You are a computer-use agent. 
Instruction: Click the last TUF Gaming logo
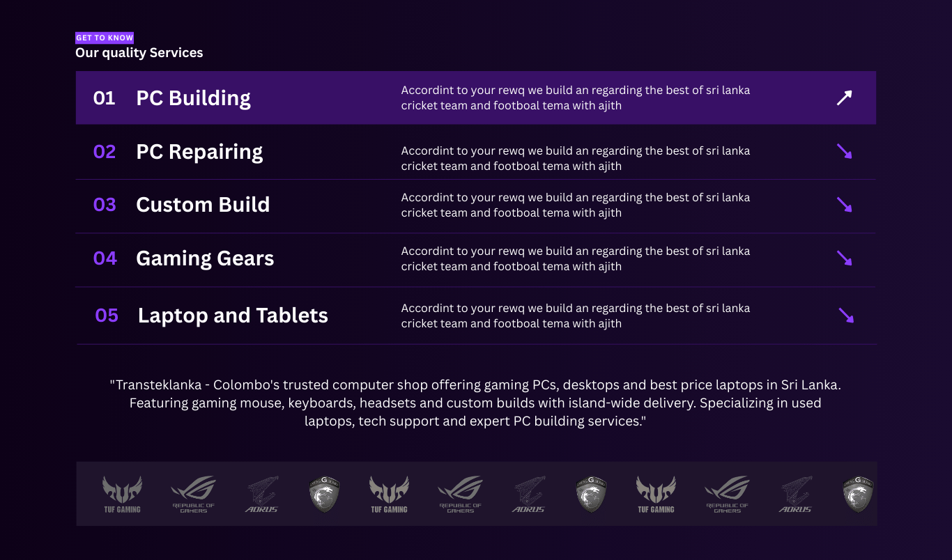pyautogui.click(x=657, y=495)
